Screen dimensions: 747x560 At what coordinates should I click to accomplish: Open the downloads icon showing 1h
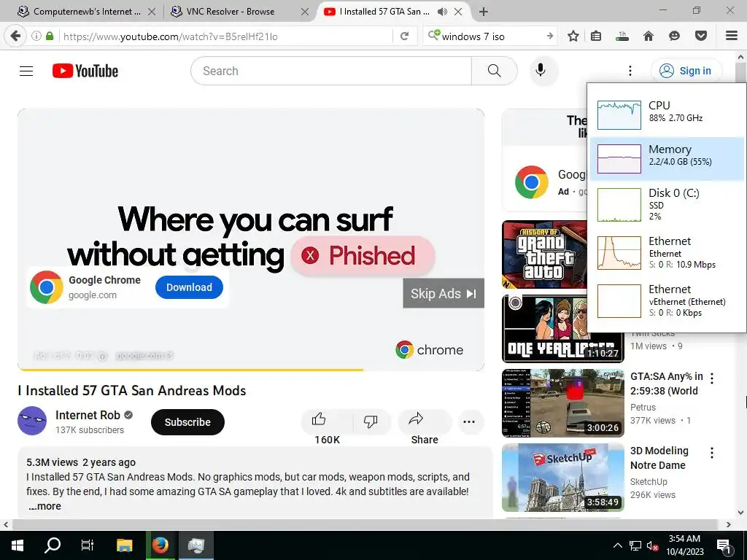click(x=622, y=36)
